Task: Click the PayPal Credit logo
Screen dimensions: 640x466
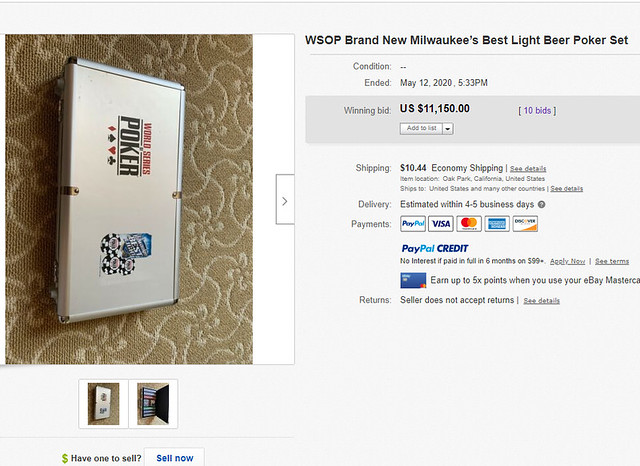Action: click(x=434, y=248)
